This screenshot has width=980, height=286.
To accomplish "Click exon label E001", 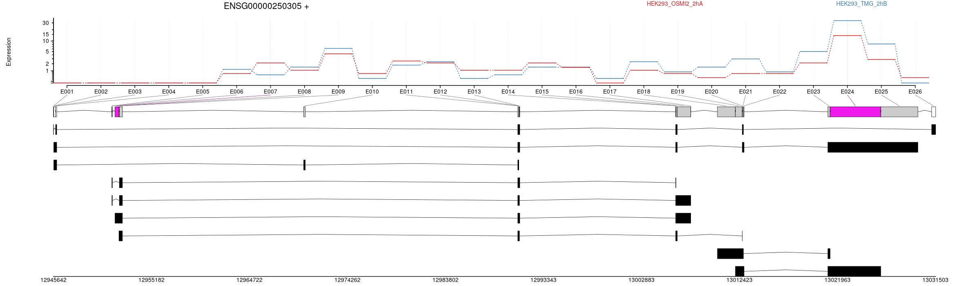I will pyautogui.click(x=67, y=92).
